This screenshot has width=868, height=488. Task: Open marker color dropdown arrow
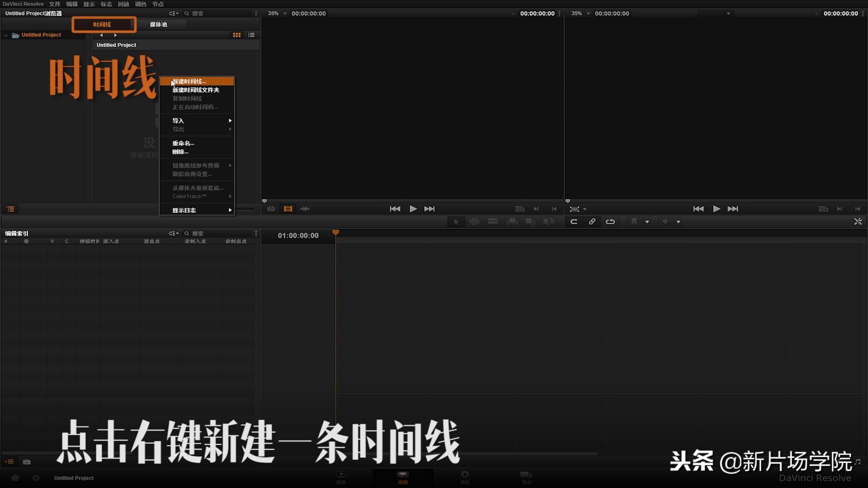click(x=679, y=222)
